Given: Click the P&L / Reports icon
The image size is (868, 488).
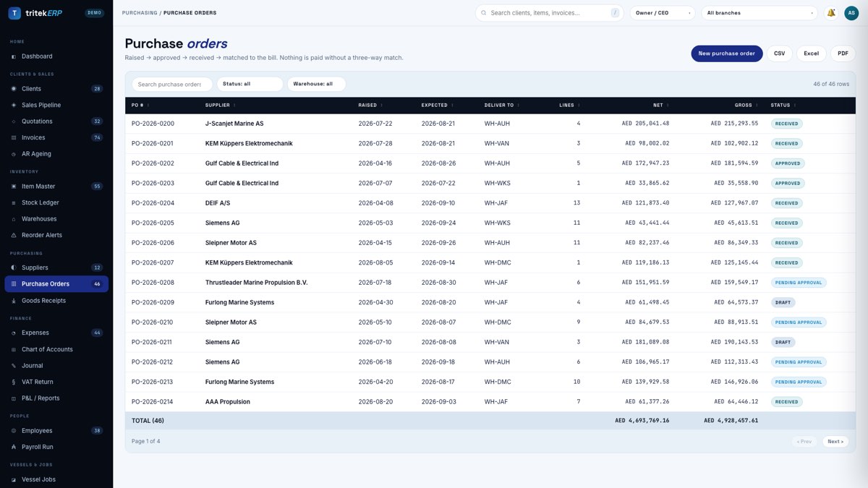Looking at the screenshot, I should tap(14, 398).
